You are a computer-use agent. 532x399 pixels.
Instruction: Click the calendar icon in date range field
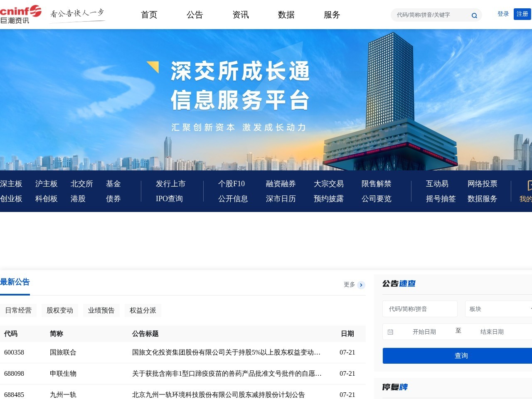[x=390, y=332]
